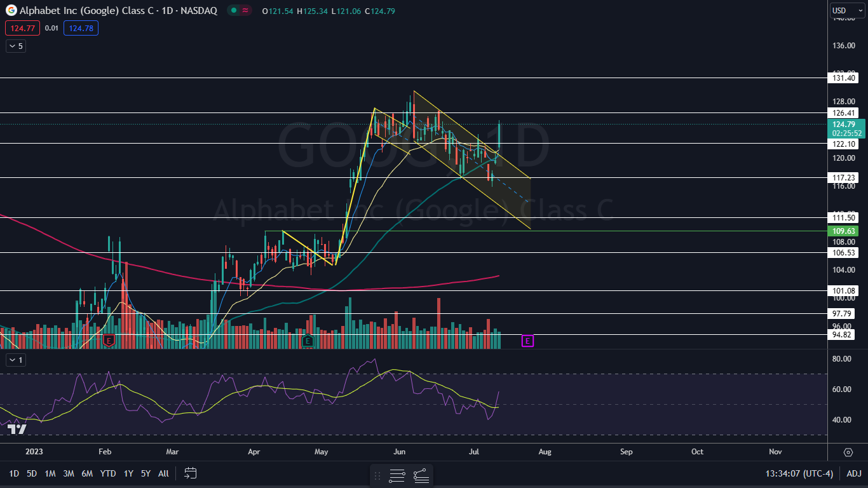This screenshot has width=868, height=488.
Task: Select the horizontal lines drawing tool
Action: [397, 475]
